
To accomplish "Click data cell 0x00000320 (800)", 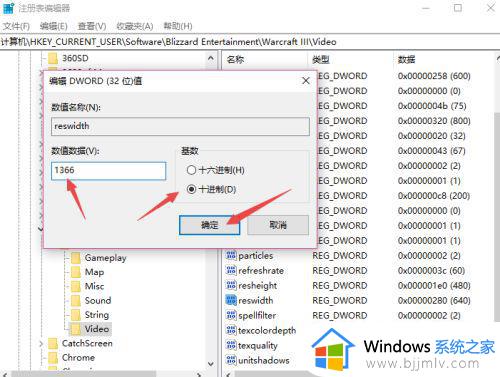I will click(x=434, y=121).
